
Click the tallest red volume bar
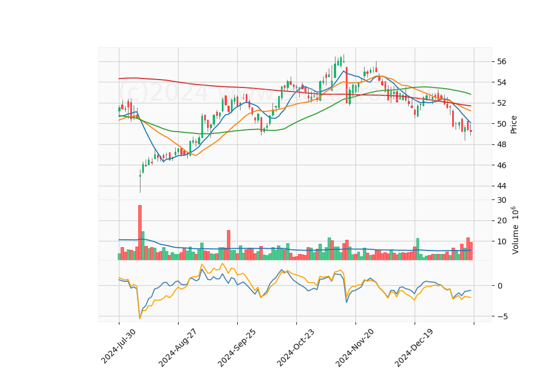click(140, 232)
